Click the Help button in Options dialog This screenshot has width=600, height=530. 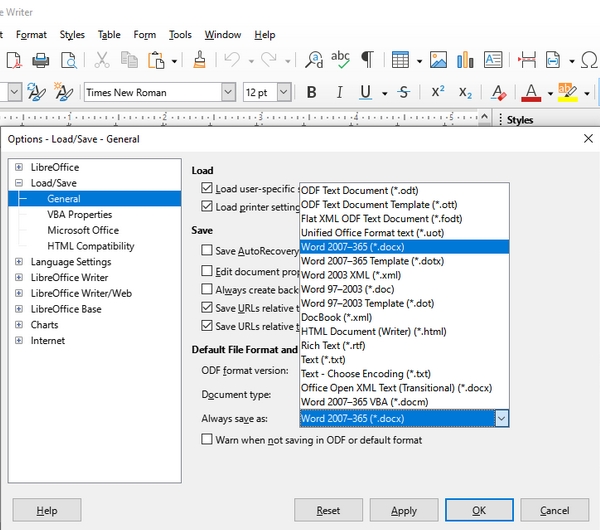(47, 510)
